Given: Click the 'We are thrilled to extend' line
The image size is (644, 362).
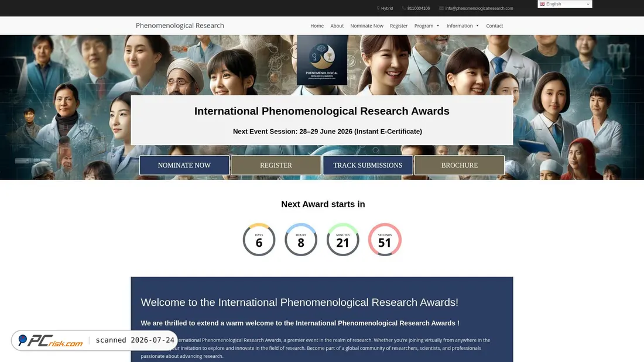Looking at the screenshot, I should point(300,323).
